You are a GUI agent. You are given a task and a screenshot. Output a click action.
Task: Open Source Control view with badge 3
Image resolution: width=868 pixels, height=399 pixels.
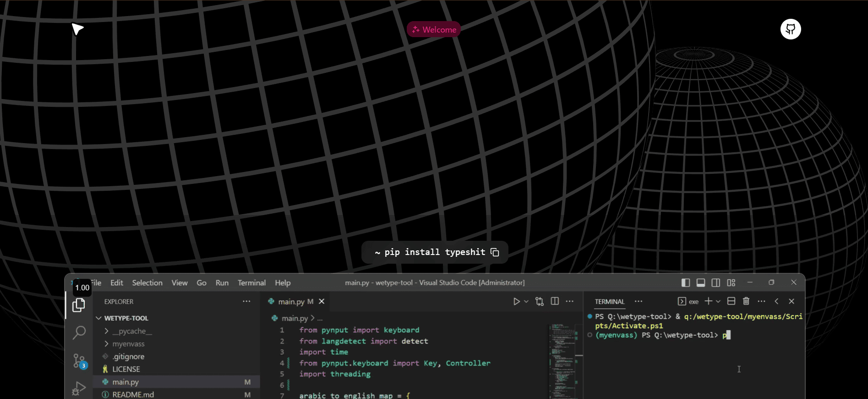click(x=80, y=361)
